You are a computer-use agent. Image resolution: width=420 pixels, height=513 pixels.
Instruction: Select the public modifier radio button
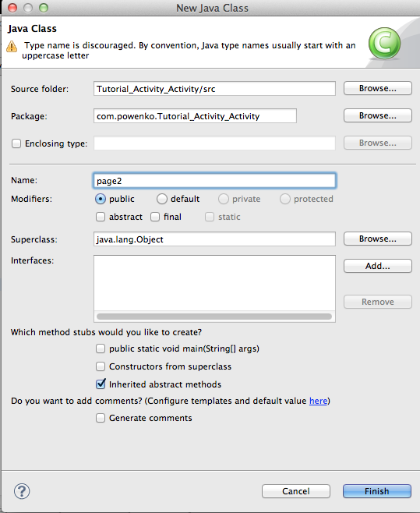click(101, 199)
